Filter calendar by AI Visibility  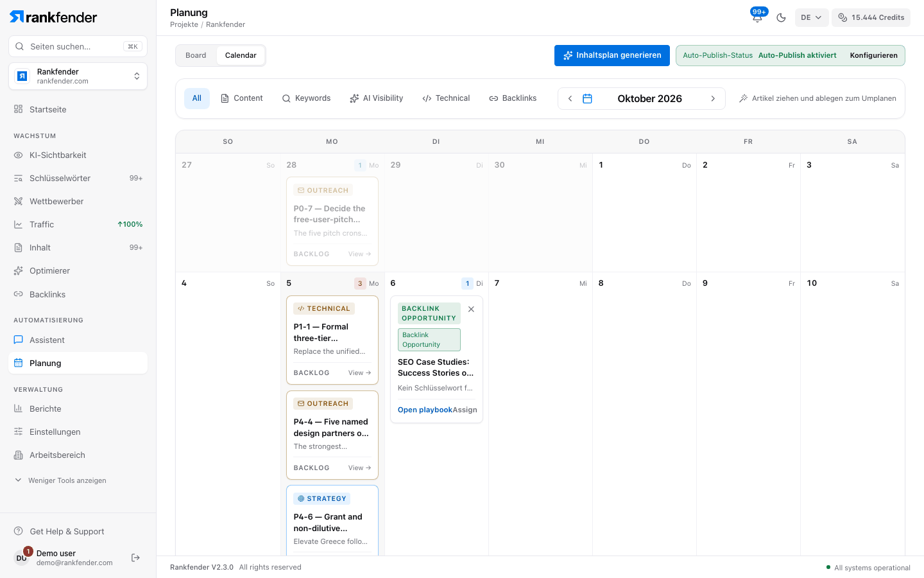(x=377, y=98)
